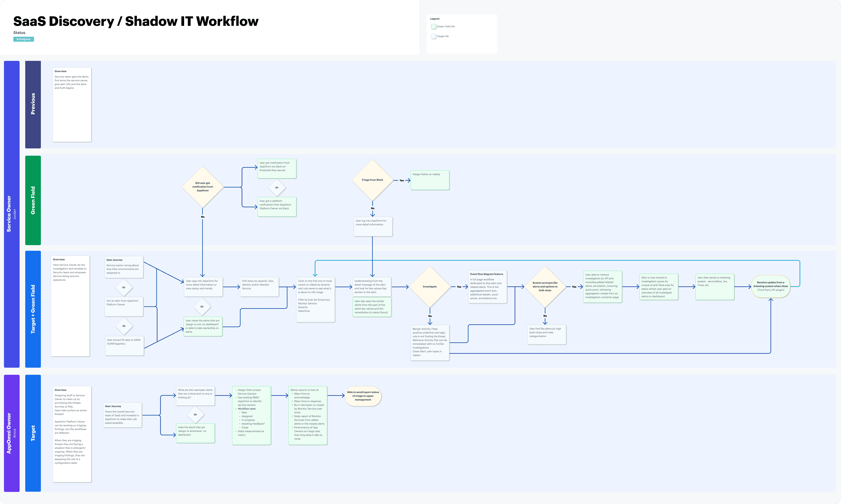Click 'Drill down by severity, Geo' tile

point(259,287)
